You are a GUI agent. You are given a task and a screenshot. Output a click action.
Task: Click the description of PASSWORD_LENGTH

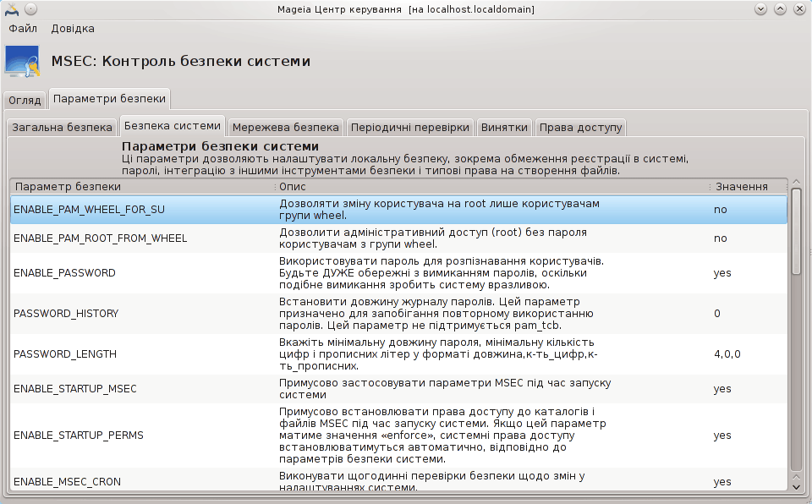tap(438, 354)
